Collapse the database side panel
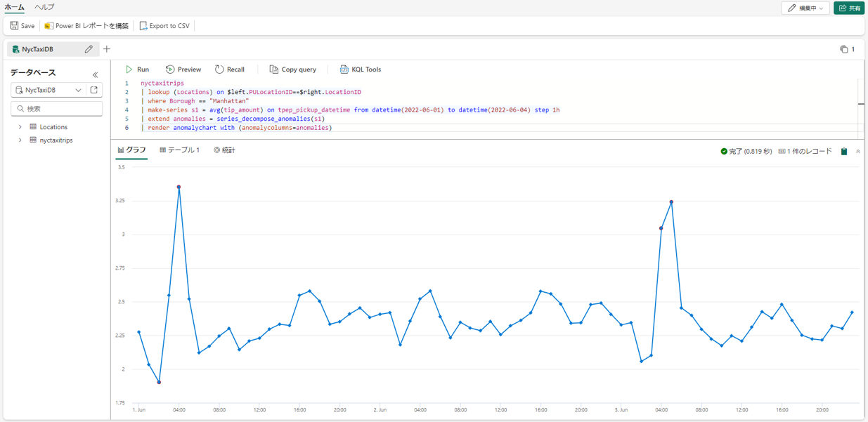Screen dimensions: 868x422 pyautogui.click(x=96, y=74)
